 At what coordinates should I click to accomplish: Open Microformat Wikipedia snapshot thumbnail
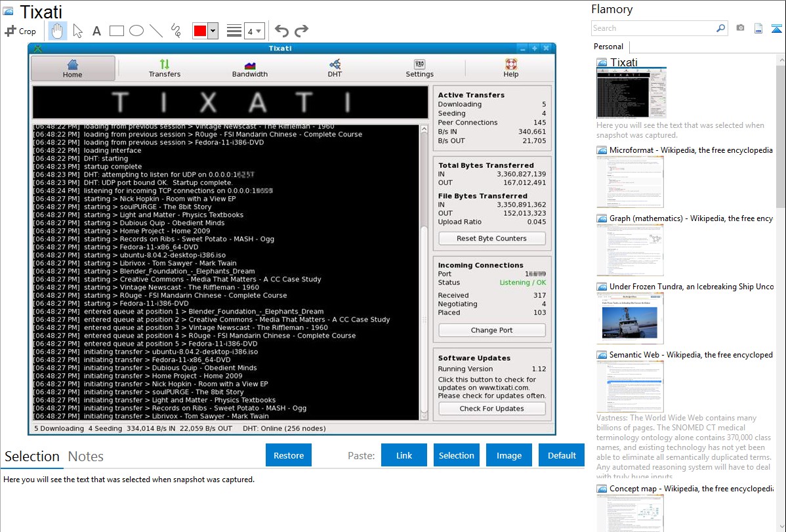pos(630,182)
